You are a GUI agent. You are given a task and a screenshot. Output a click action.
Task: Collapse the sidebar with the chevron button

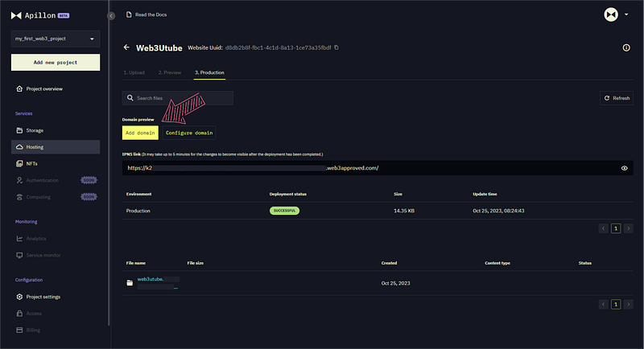click(x=111, y=15)
